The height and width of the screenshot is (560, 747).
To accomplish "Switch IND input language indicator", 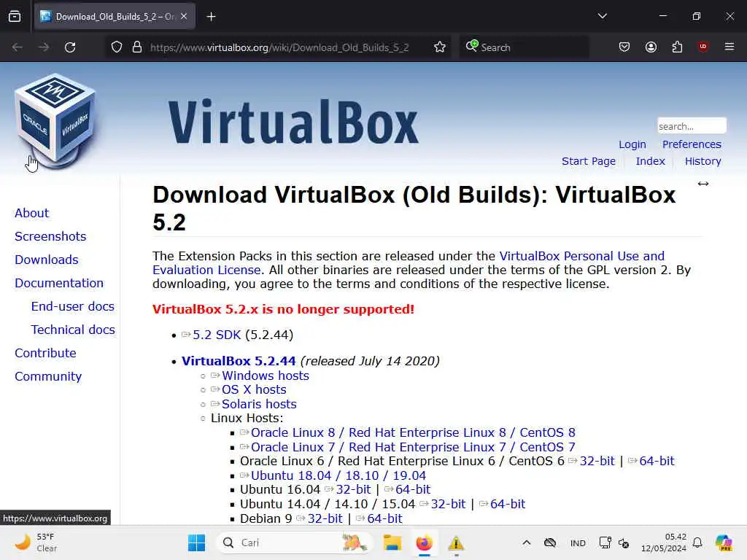I will click(x=578, y=543).
